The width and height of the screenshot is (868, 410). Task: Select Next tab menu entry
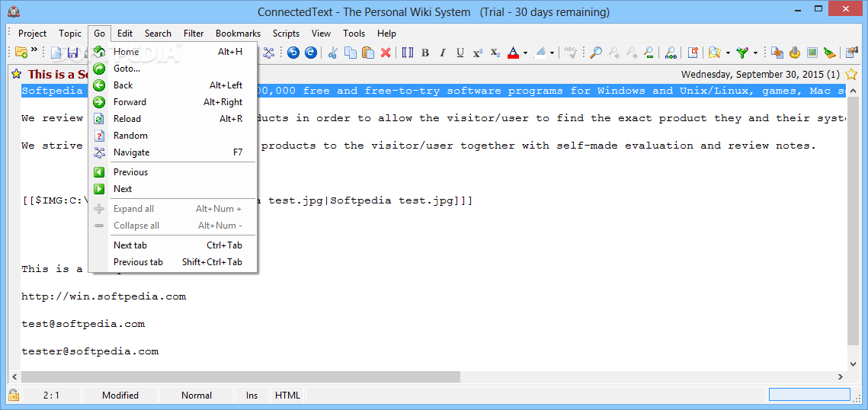pos(173,245)
